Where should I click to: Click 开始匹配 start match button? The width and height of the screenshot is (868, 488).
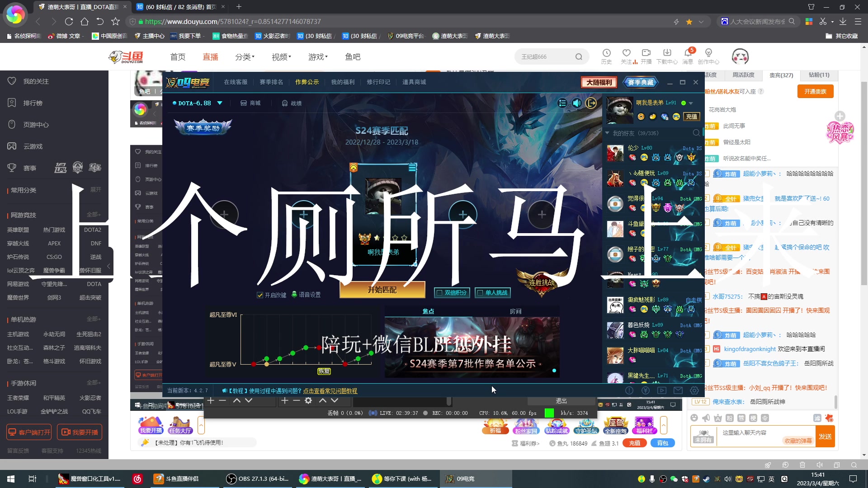click(382, 290)
